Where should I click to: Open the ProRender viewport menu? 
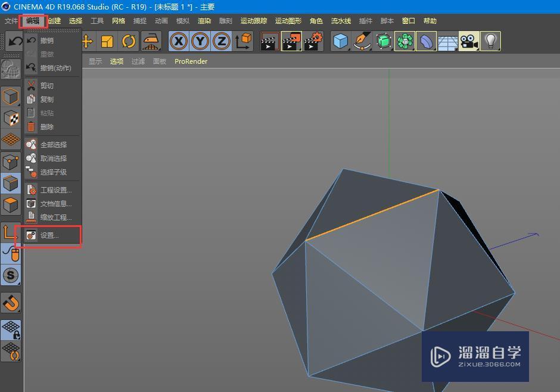[x=191, y=61]
